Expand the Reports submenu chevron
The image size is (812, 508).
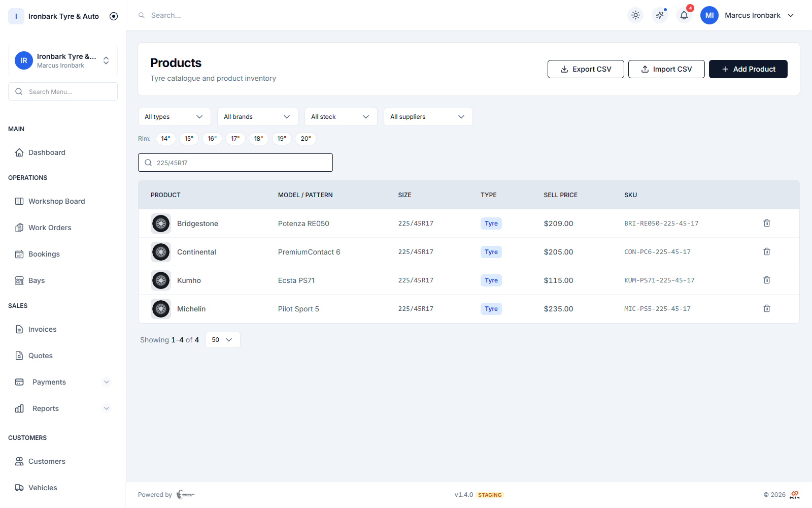(x=107, y=408)
